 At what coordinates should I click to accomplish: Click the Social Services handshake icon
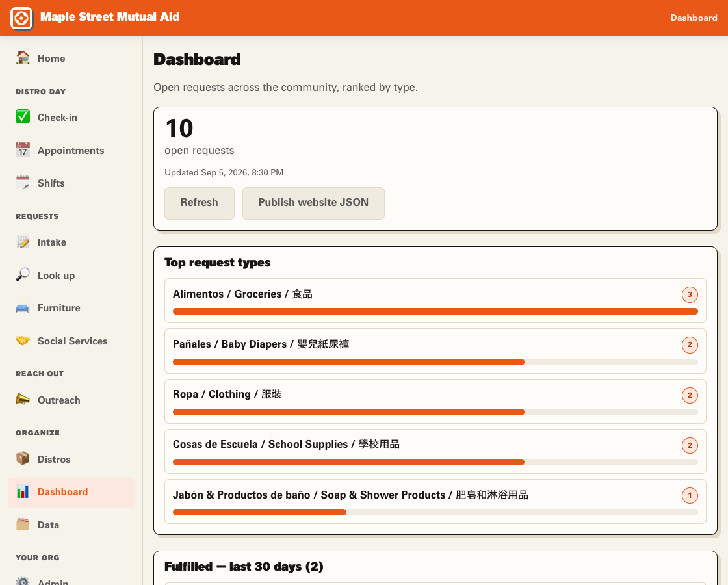[23, 341]
